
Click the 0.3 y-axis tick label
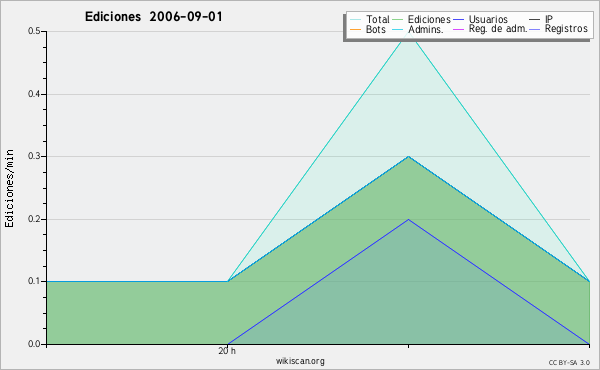coord(34,156)
